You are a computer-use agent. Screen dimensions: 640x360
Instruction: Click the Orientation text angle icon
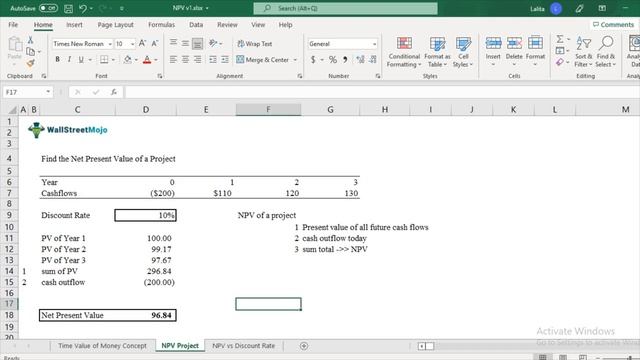pos(213,43)
